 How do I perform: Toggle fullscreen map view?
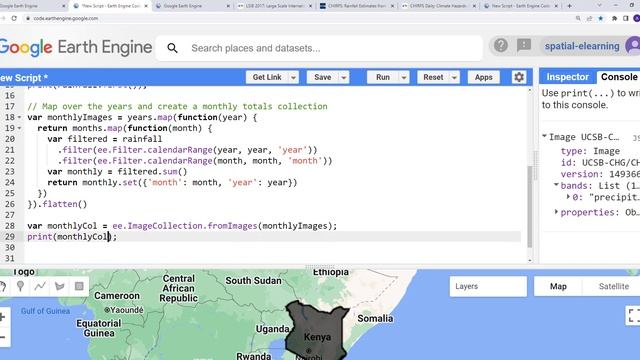point(633,316)
